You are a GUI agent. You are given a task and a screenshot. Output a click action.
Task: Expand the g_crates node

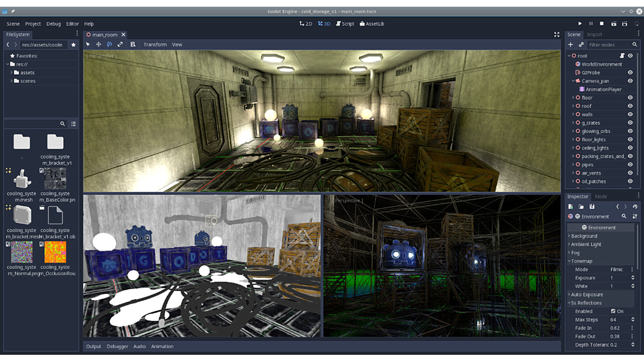tap(573, 123)
